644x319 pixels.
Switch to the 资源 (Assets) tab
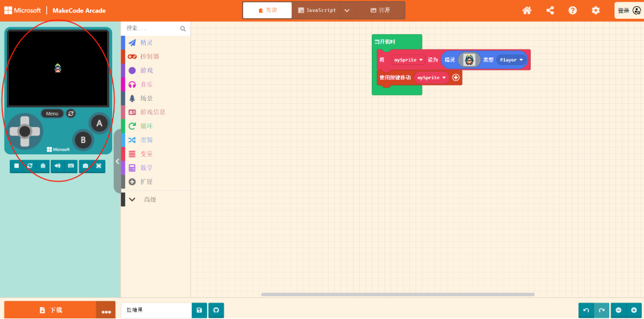tap(380, 10)
